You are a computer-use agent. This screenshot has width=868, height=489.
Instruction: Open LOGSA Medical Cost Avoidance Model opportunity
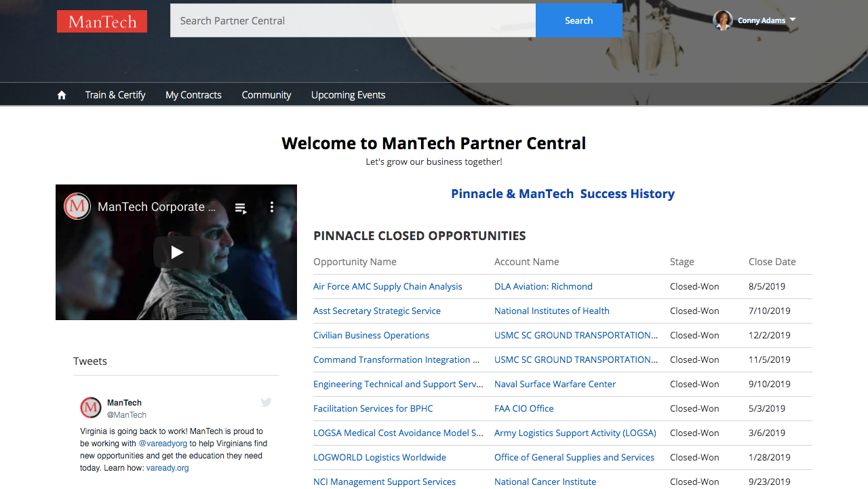click(398, 433)
